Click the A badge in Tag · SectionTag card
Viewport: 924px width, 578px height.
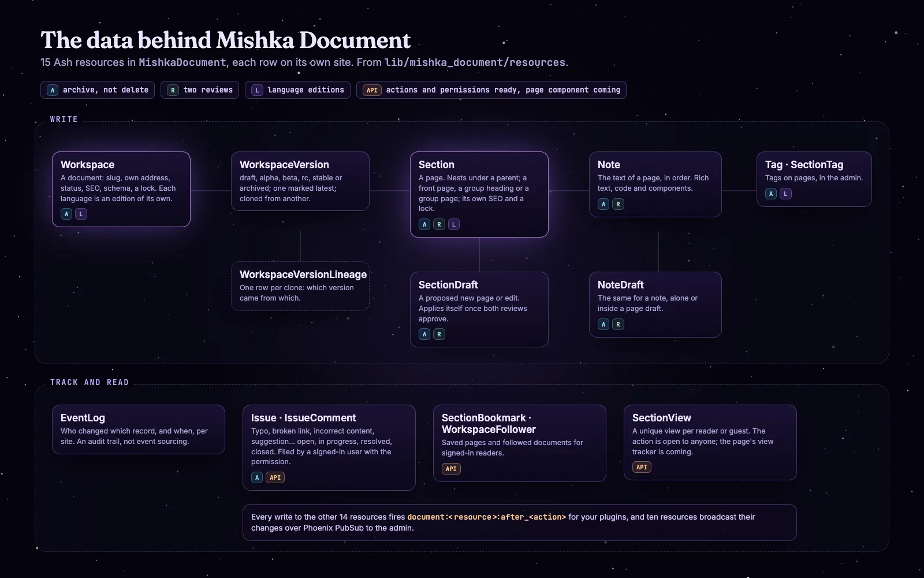(771, 194)
